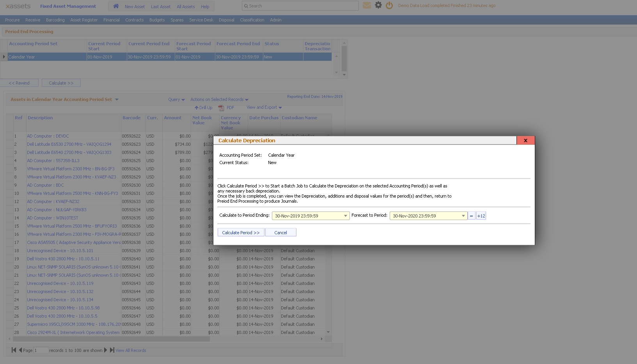Click the +12 forecast button
Image resolution: width=637 pixels, height=364 pixels.
(481, 216)
